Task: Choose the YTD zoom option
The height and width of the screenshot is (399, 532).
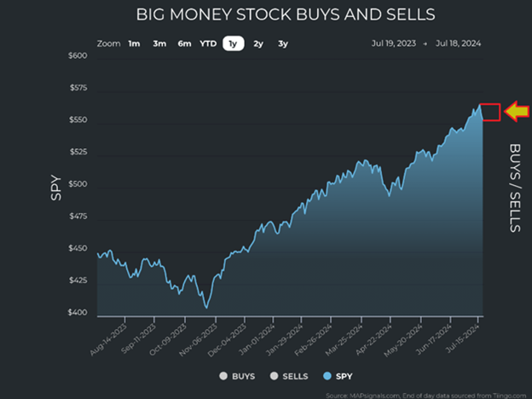Action: tap(208, 43)
